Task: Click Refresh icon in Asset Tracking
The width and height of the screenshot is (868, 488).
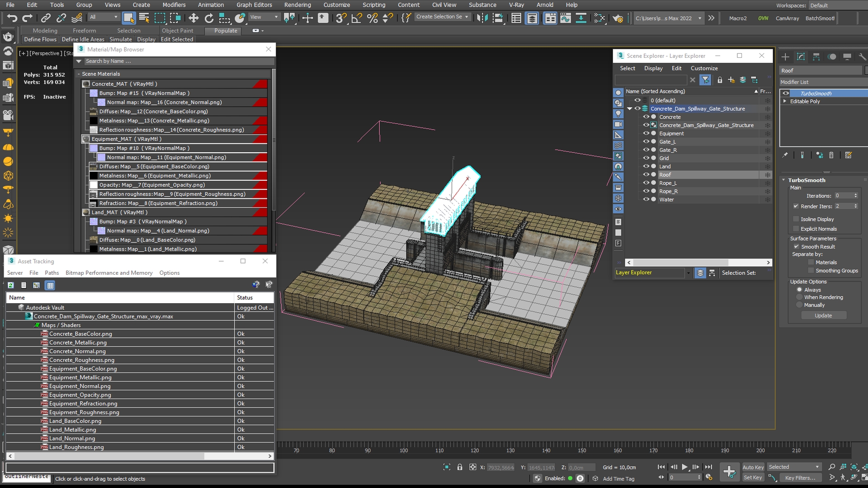Action: [x=11, y=285]
